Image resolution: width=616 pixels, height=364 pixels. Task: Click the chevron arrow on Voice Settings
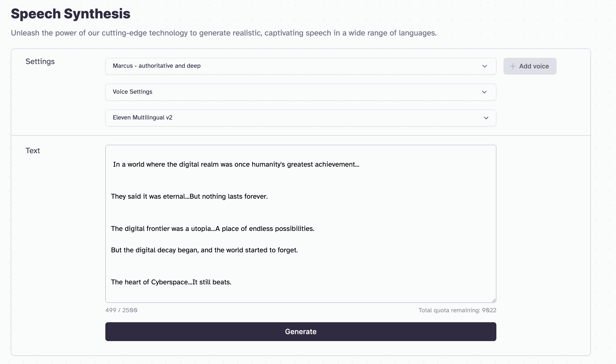click(484, 92)
